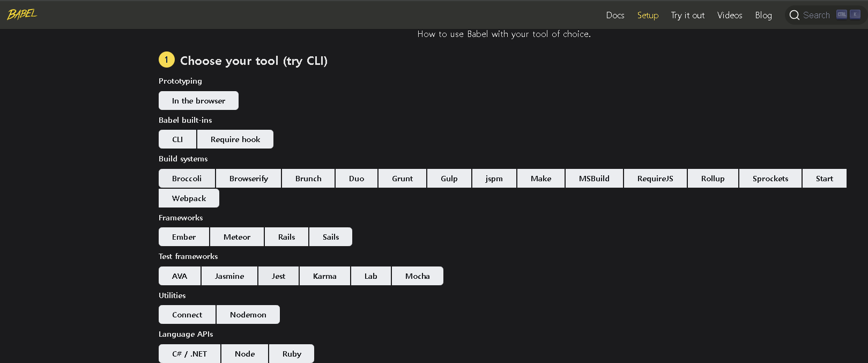The image size is (868, 363).
Task: Click the 'Test frameworks' section label
Action: tap(188, 256)
